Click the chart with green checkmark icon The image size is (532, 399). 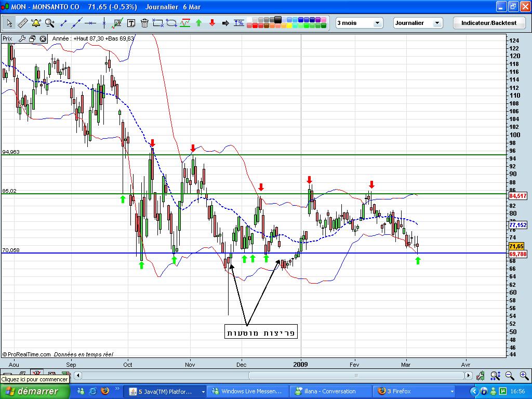click(118, 23)
